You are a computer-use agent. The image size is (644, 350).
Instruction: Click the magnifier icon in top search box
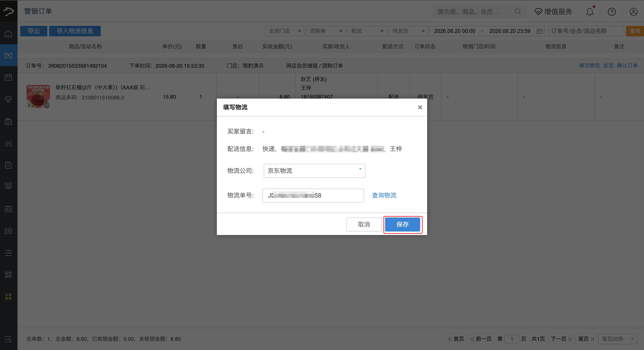(518, 12)
